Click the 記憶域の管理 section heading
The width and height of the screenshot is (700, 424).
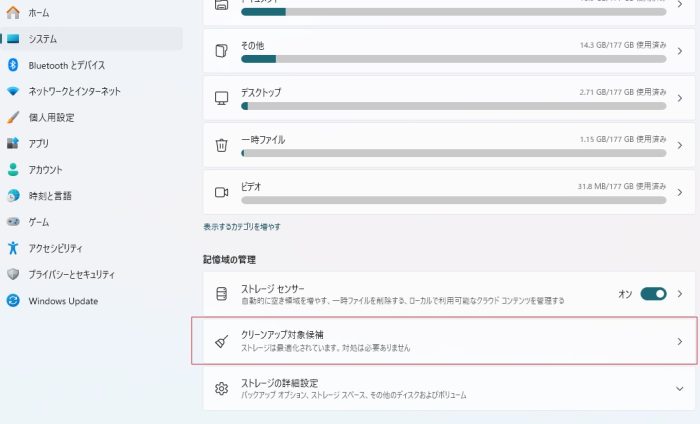pyautogui.click(x=229, y=260)
